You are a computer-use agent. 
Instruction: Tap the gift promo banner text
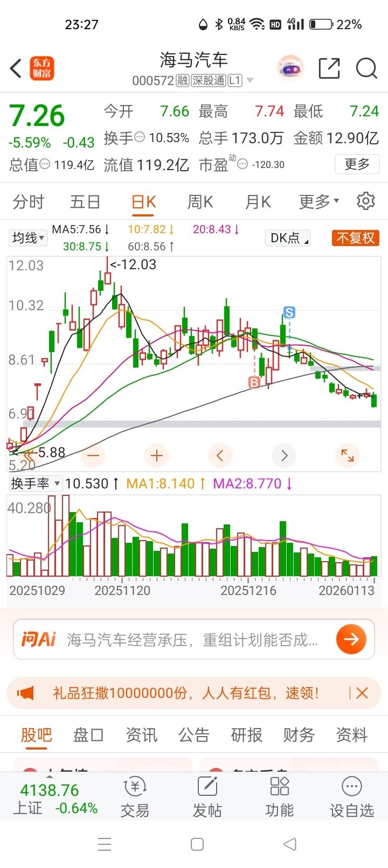tap(186, 693)
